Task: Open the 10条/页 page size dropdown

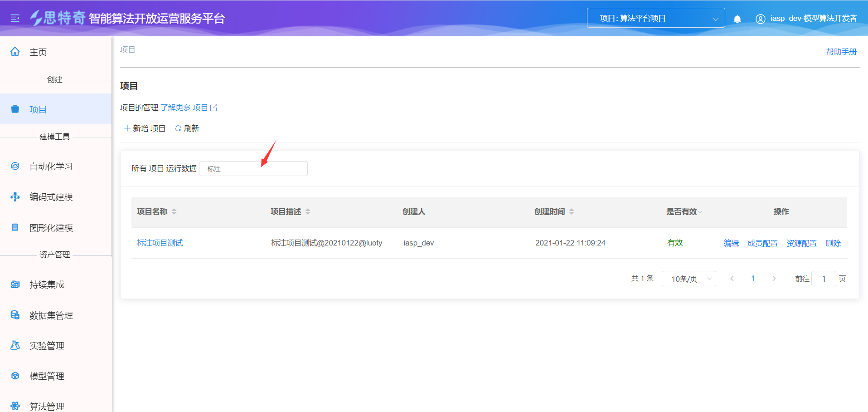Action: (689, 279)
